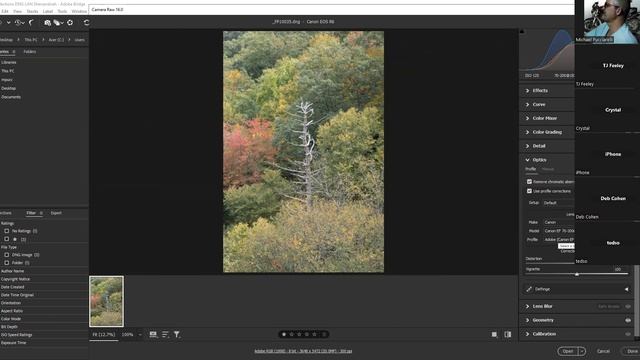Open the View menu in Bridge
The width and height of the screenshot is (640, 360).
18,11
